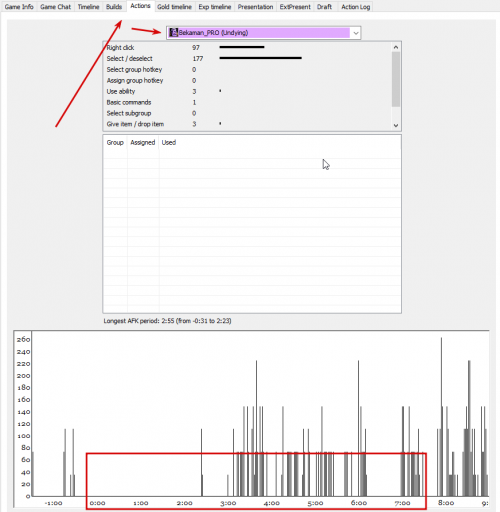This screenshot has width=500, height=512.
Task: Select the Assign group hotkey row
Action: (x=247, y=80)
